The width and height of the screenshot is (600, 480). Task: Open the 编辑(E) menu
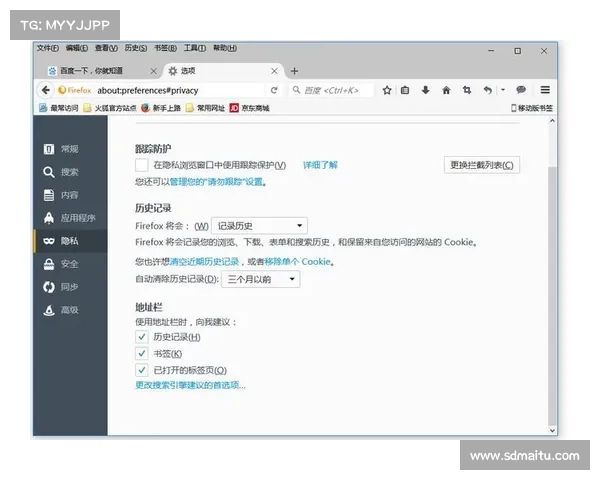click(x=77, y=48)
